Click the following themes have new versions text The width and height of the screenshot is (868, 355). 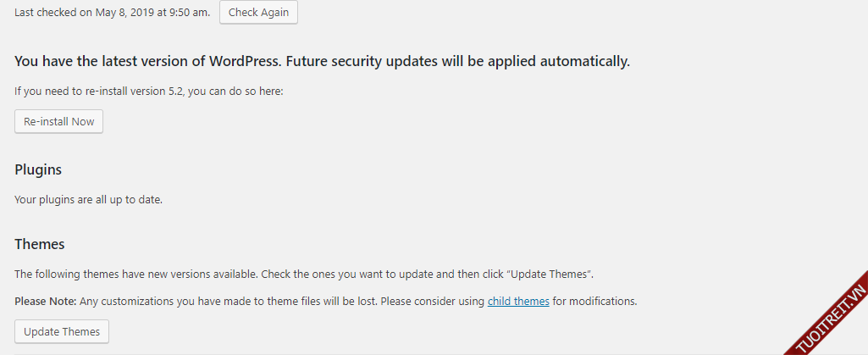pos(135,275)
